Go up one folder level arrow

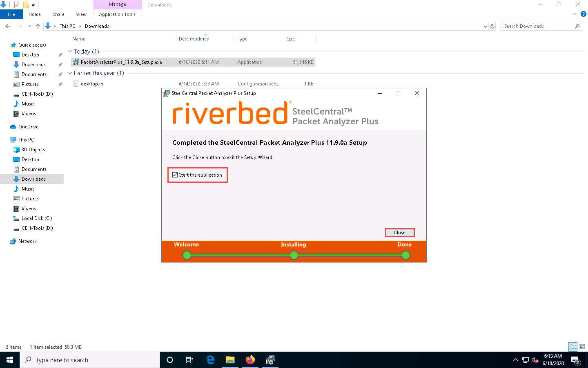coord(38,26)
